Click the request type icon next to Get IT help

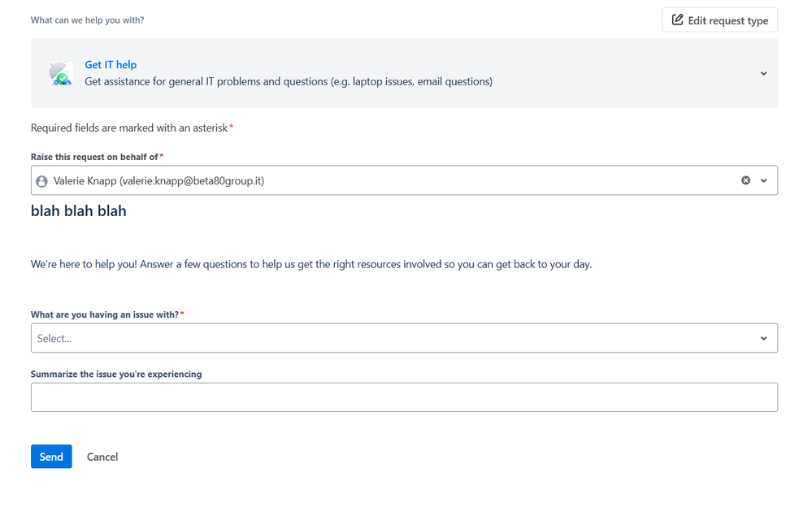(61, 73)
